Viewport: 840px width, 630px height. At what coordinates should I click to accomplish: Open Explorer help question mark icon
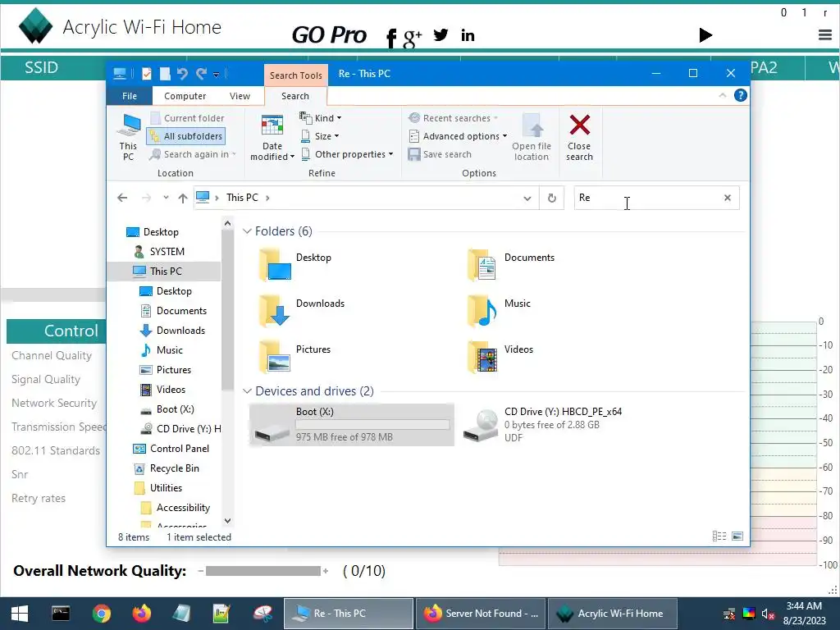(741, 95)
